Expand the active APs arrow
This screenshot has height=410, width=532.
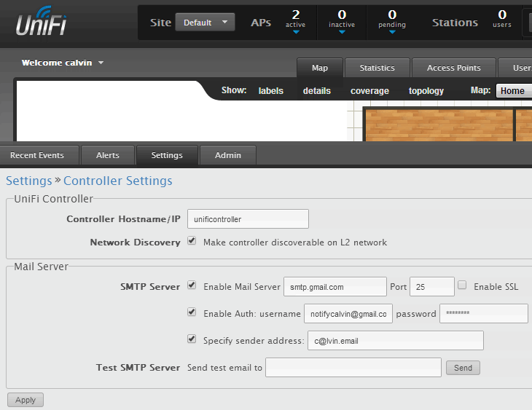296,32
